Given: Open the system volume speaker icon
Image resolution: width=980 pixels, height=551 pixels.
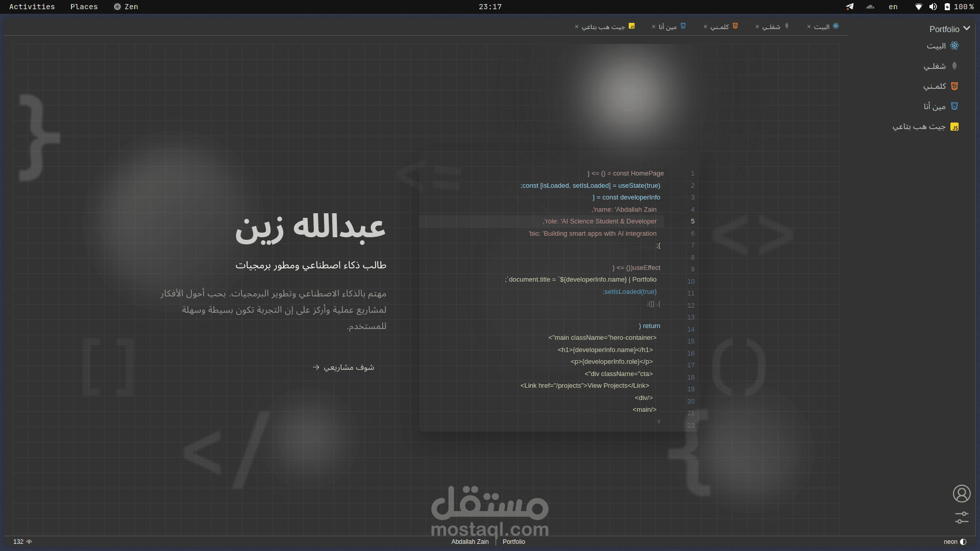Looking at the screenshot, I should (x=933, y=7).
